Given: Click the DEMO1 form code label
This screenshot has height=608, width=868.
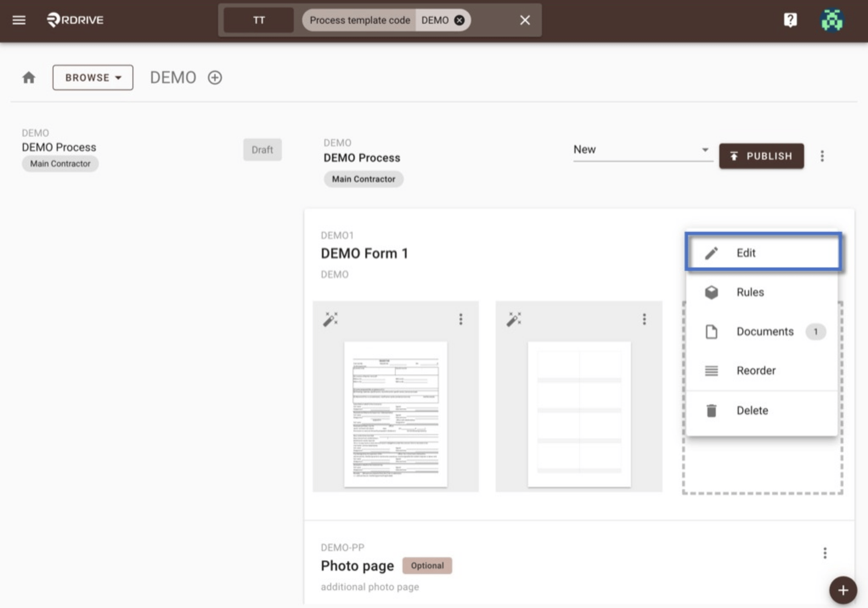Looking at the screenshot, I should [337, 235].
